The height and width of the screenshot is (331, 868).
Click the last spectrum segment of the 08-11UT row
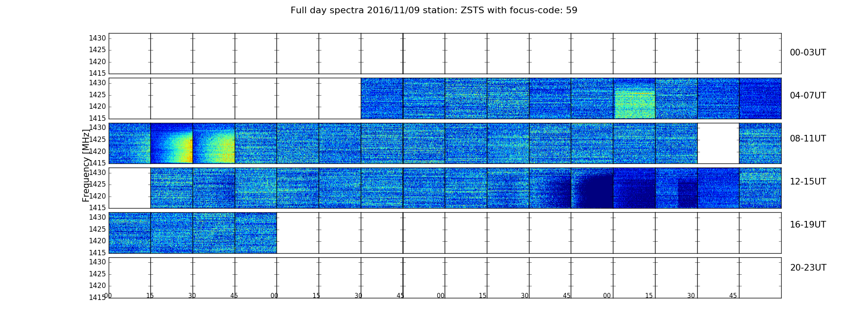click(760, 143)
